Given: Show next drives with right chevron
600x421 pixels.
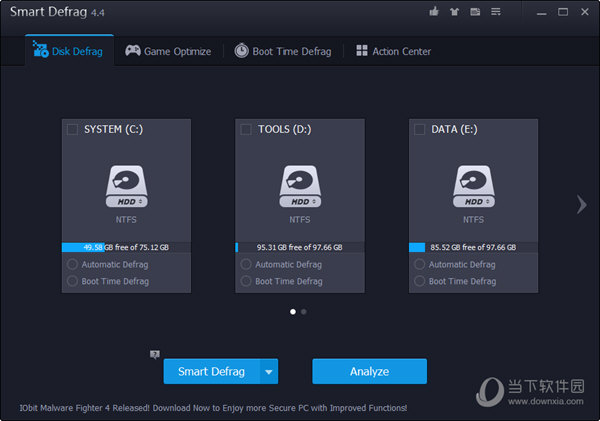Looking at the screenshot, I should 582,205.
